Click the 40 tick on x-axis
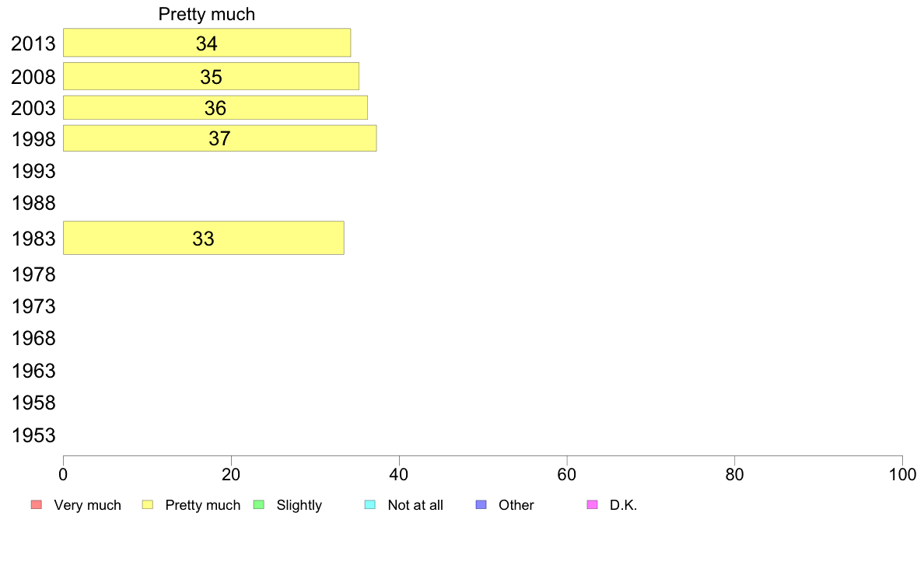This screenshot has height=572, width=924. [399, 474]
